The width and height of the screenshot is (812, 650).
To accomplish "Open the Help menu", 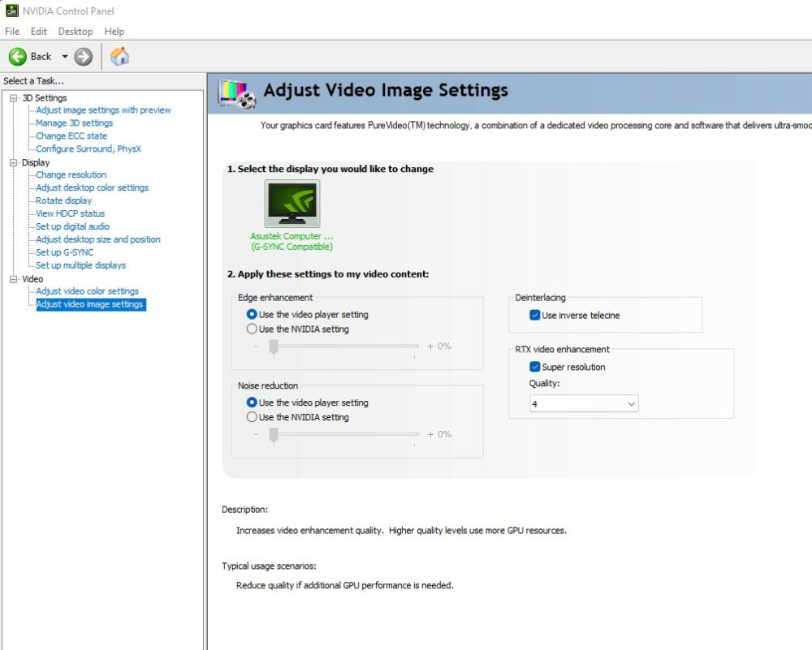I will click(x=114, y=31).
